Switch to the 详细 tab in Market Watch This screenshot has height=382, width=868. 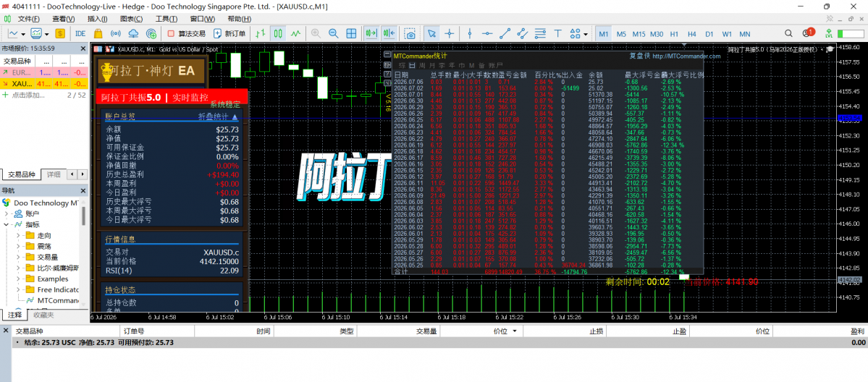(54, 174)
